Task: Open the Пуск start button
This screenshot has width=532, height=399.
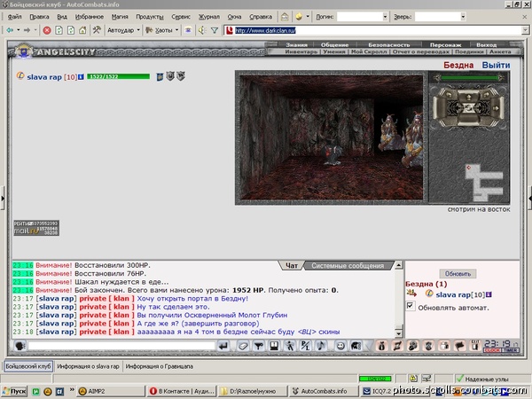Action: pyautogui.click(x=14, y=392)
